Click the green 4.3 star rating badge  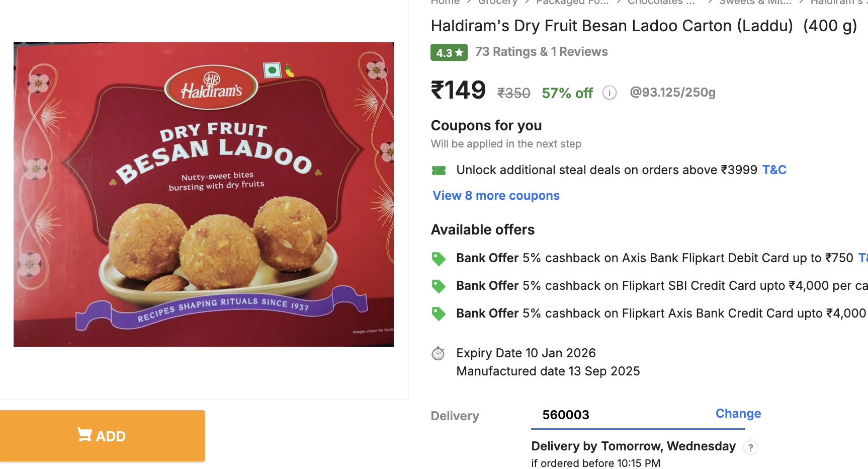449,52
